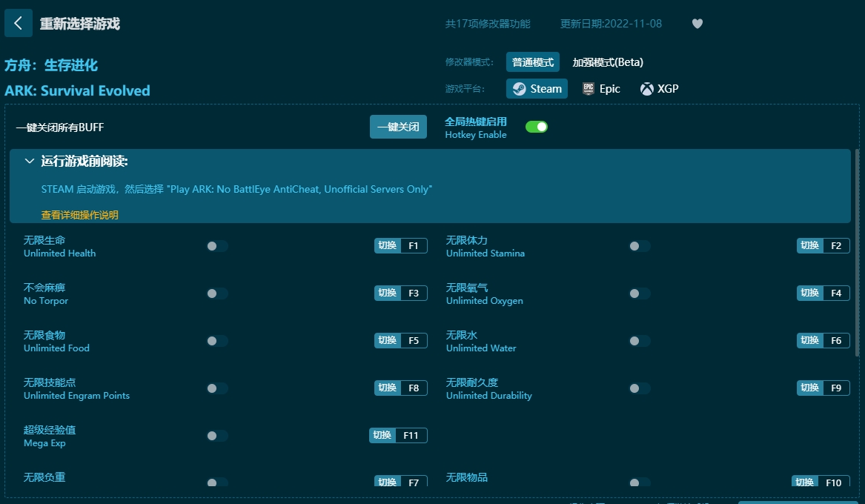Switch on Unlimited Engram Points toggle
The height and width of the screenshot is (504, 865).
click(216, 388)
